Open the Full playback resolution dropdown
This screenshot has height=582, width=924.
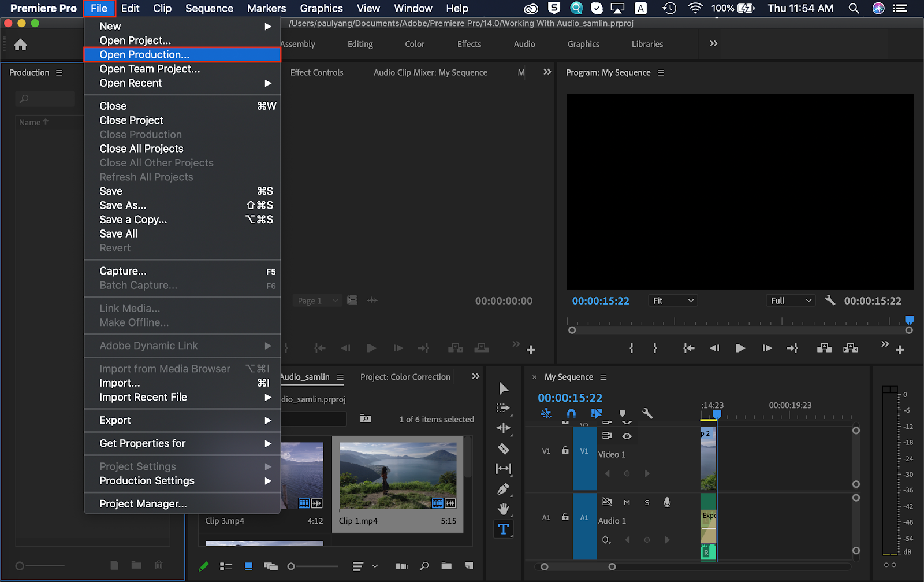pos(791,301)
